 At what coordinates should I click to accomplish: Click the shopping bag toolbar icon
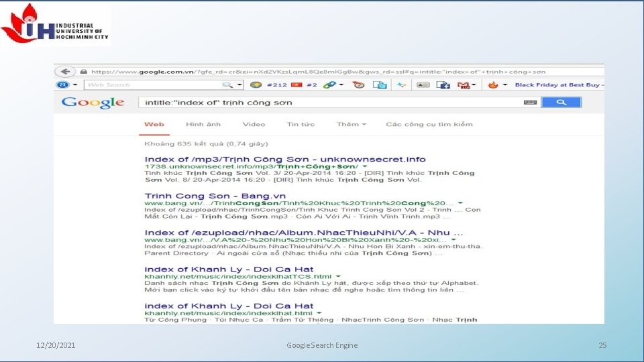pyautogui.click(x=380, y=85)
